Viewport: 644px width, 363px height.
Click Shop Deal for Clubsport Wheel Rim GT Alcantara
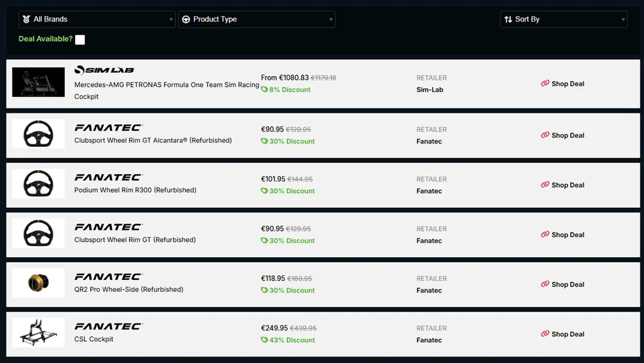(567, 136)
